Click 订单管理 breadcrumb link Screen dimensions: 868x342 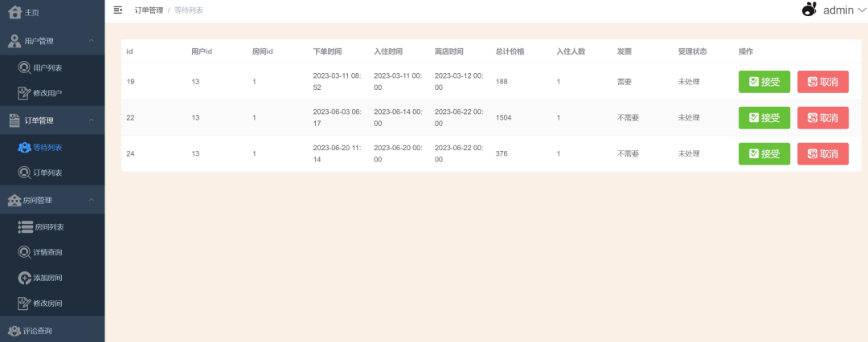click(149, 10)
